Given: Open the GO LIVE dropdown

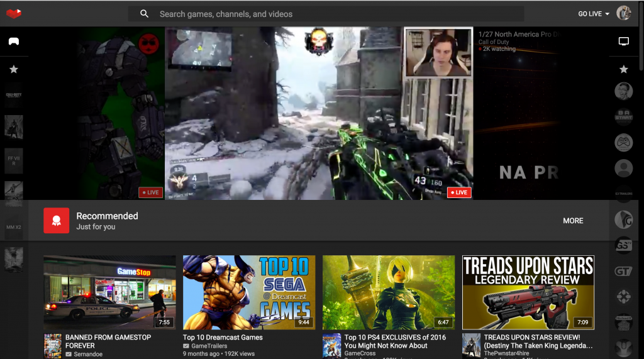Looking at the screenshot, I should pos(594,14).
